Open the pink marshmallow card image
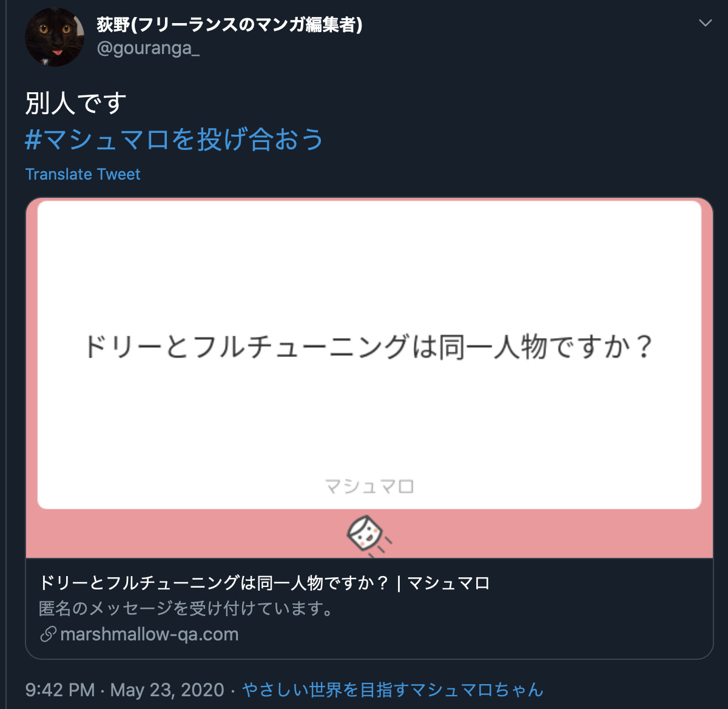Viewport: 728px width, 709px height. (x=369, y=378)
